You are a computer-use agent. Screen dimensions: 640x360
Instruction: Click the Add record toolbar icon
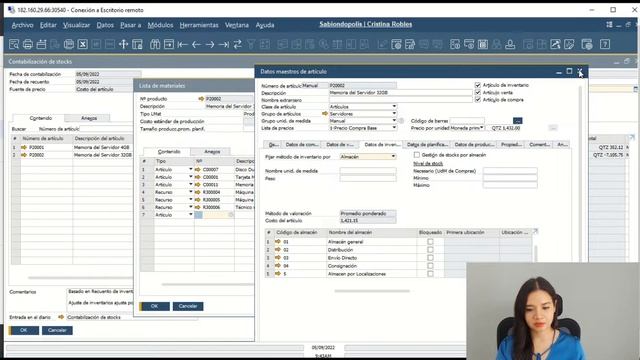169,44
